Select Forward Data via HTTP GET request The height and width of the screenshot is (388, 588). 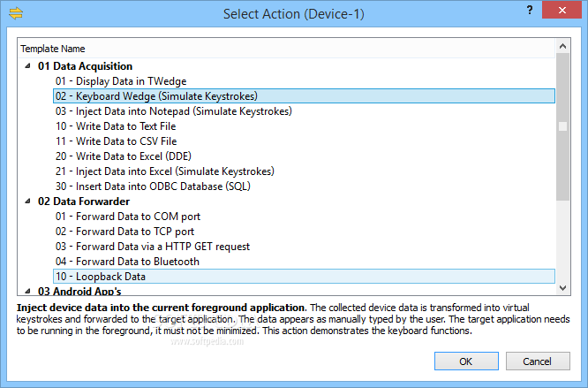pos(152,247)
